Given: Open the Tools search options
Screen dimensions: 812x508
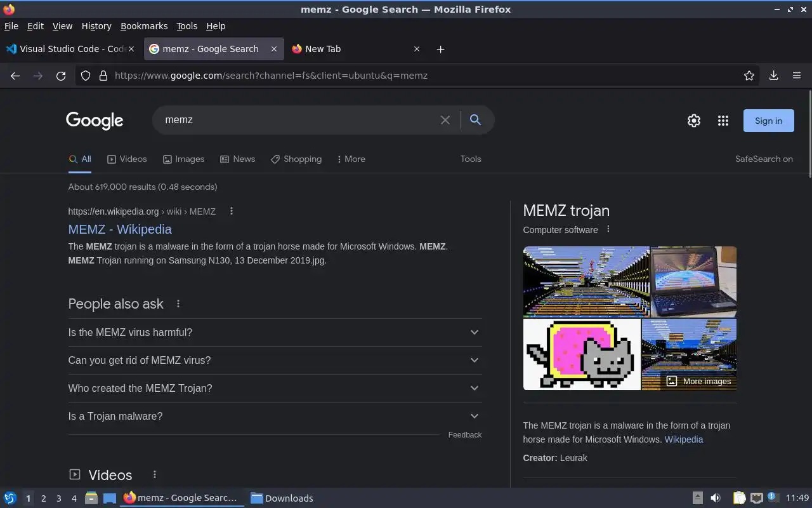Looking at the screenshot, I should [x=471, y=159].
